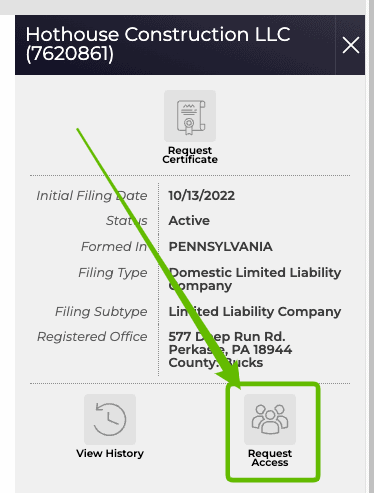The width and height of the screenshot is (374, 493).
Task: Click the Request Access people icon
Action: tap(270, 419)
